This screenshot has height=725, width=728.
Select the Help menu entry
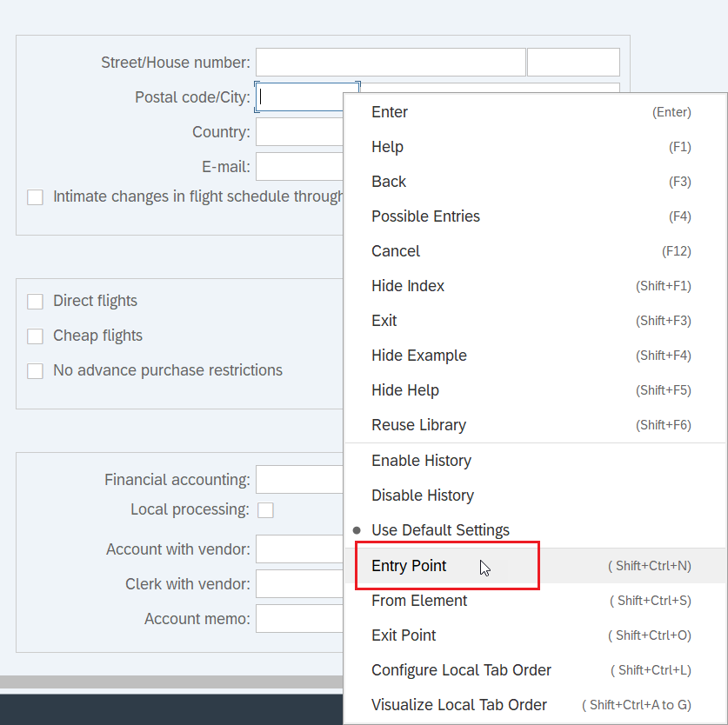(x=535, y=147)
